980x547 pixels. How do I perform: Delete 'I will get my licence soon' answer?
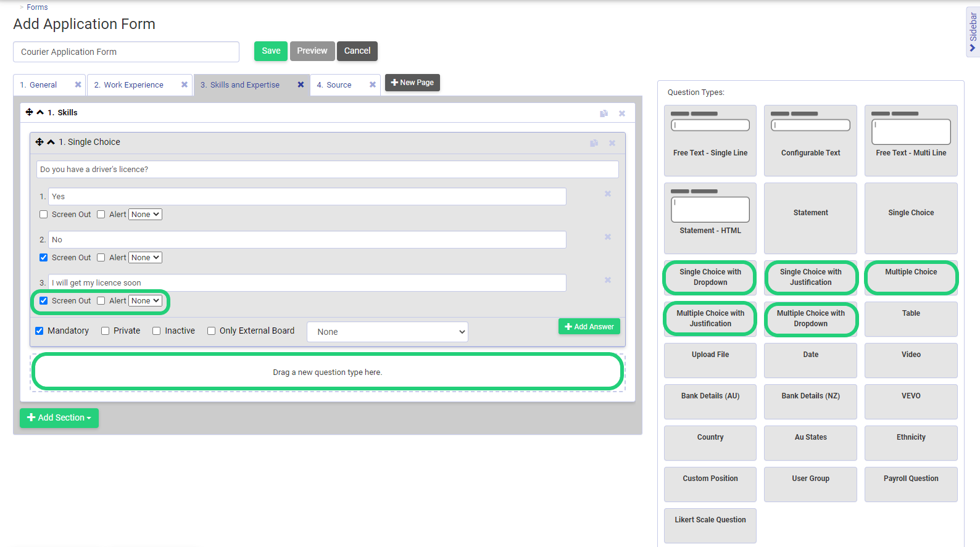[608, 280]
